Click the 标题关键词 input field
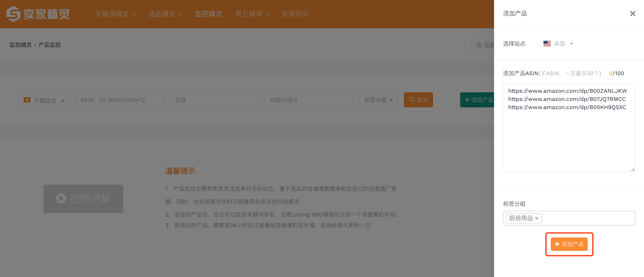 309,100
